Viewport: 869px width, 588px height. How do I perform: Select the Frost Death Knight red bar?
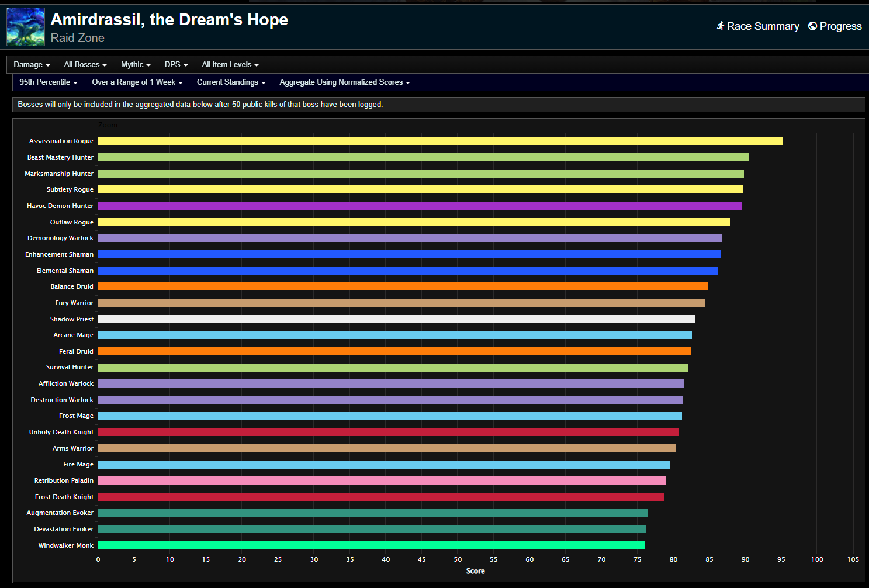pyautogui.click(x=381, y=497)
